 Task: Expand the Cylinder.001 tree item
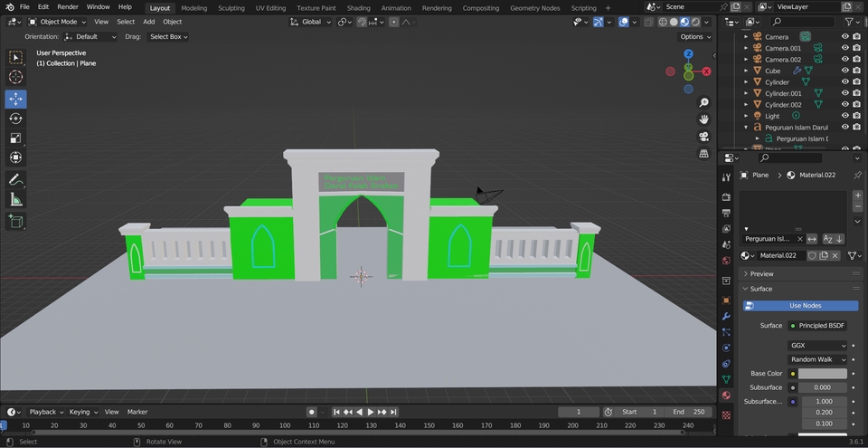[x=746, y=93]
